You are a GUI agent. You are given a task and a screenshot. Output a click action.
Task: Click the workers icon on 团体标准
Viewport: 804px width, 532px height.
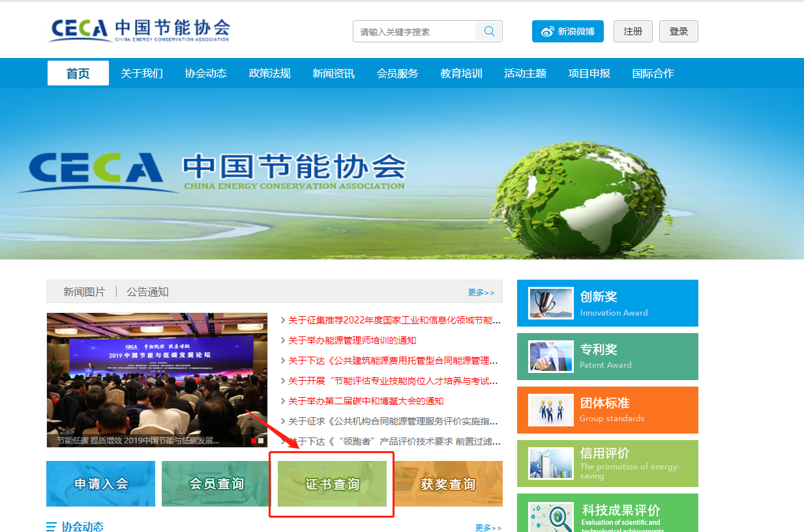click(551, 410)
